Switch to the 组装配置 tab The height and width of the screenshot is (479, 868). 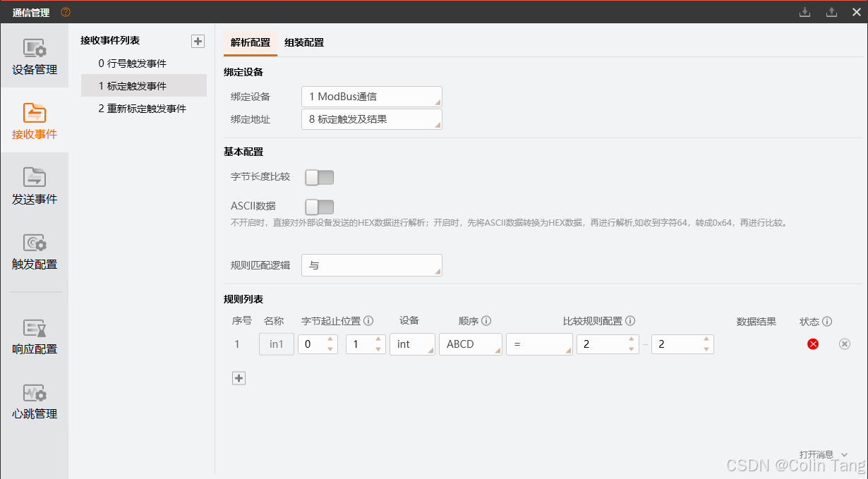click(x=305, y=42)
